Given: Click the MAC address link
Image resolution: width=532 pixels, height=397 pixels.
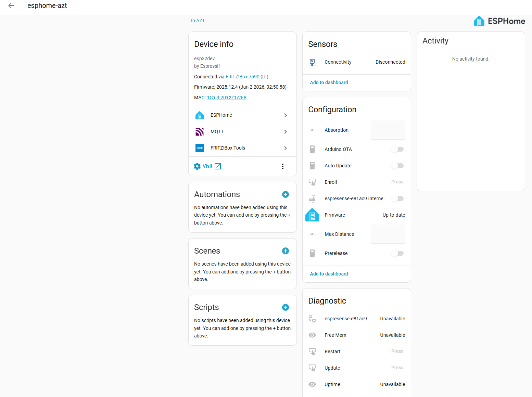Looking at the screenshot, I should pos(227,98).
